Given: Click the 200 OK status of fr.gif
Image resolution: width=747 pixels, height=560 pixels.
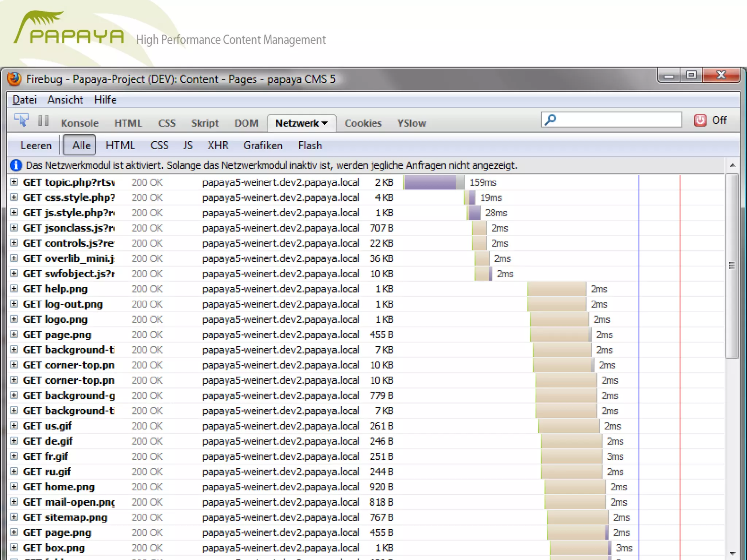Looking at the screenshot, I should pyautogui.click(x=147, y=456).
